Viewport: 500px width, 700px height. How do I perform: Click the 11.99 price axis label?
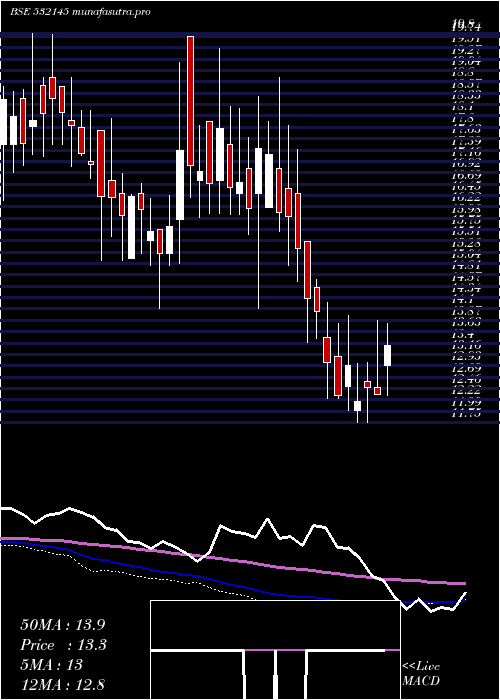point(466,403)
